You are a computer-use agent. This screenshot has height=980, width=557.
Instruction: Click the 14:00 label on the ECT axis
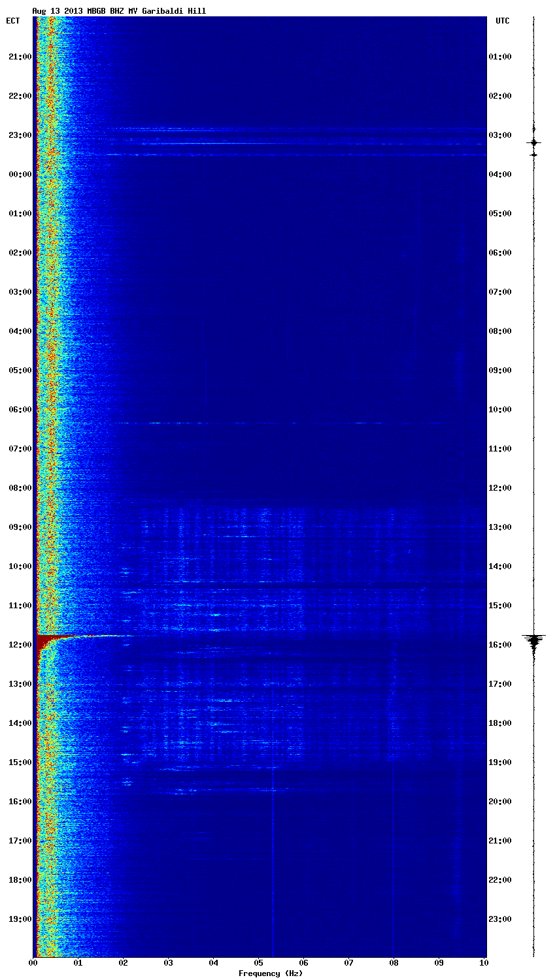click(20, 723)
